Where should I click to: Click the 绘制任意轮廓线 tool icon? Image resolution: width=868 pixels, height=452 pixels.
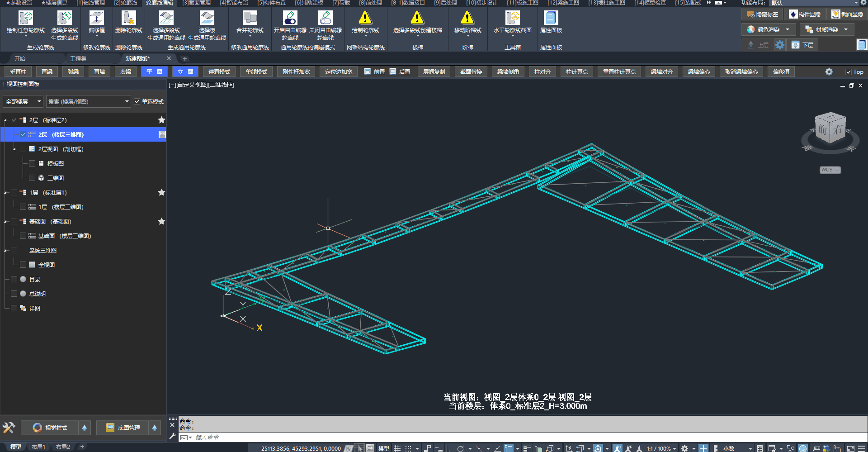[x=26, y=18]
